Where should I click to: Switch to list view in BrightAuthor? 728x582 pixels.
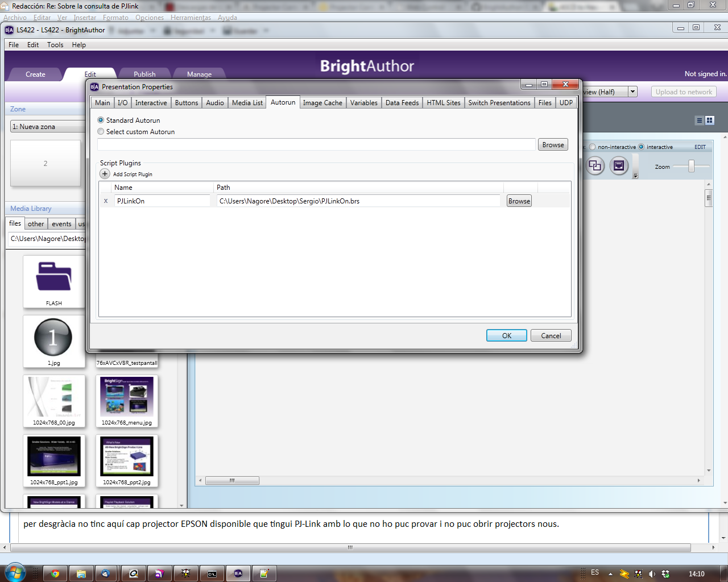(x=700, y=120)
